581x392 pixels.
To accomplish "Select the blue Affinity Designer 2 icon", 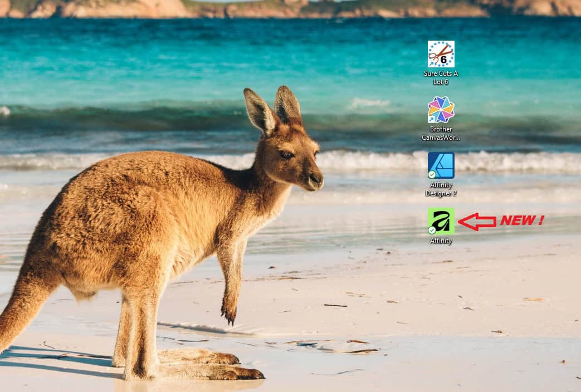I will click(x=441, y=165).
